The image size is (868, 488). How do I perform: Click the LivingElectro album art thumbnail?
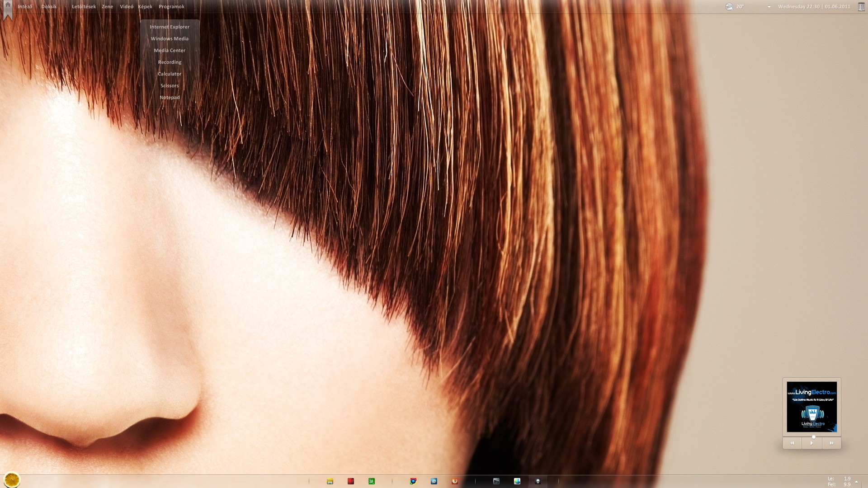tap(811, 407)
